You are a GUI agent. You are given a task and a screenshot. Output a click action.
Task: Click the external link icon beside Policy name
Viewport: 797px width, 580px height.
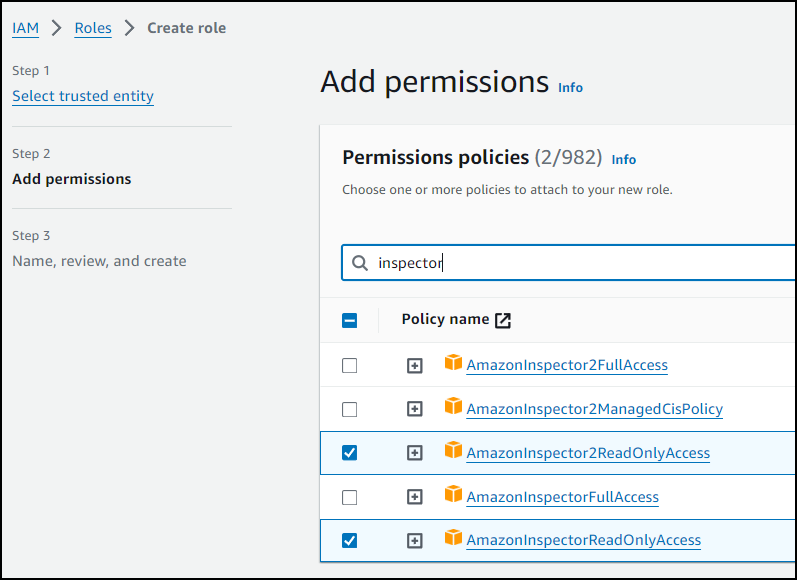[x=503, y=320]
